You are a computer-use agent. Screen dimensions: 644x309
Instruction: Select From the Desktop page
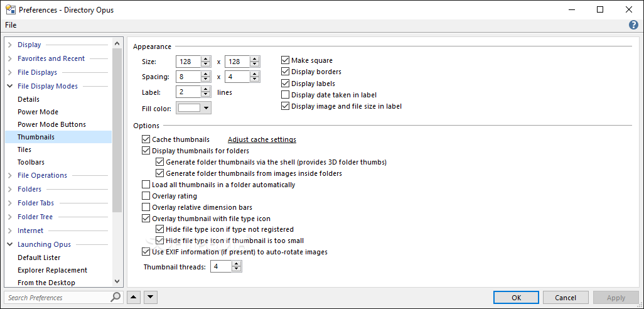click(x=46, y=283)
